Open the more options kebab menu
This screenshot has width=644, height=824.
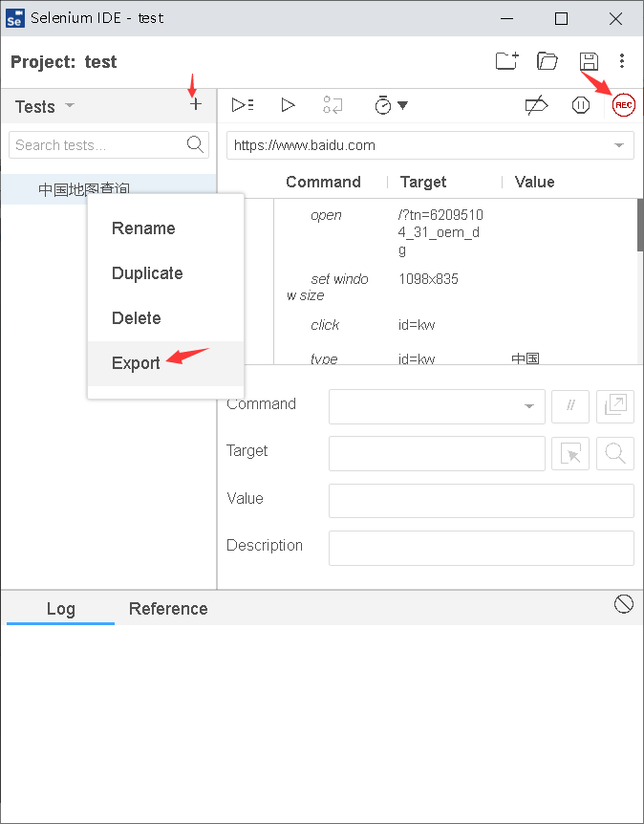[x=622, y=61]
